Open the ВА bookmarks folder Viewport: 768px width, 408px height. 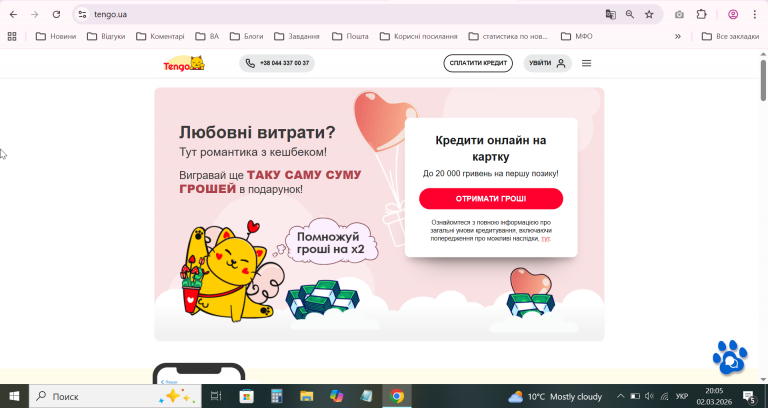coord(207,36)
